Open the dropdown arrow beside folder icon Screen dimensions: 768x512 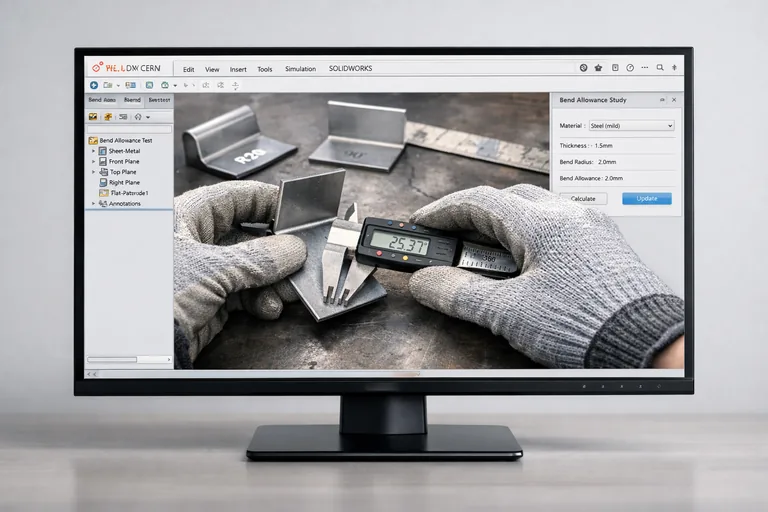(118, 86)
